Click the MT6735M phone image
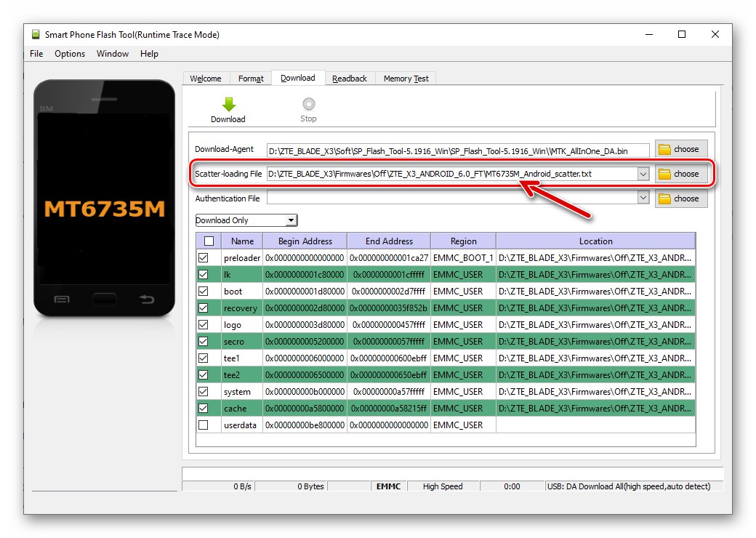This screenshot has height=538, width=756. click(x=104, y=198)
